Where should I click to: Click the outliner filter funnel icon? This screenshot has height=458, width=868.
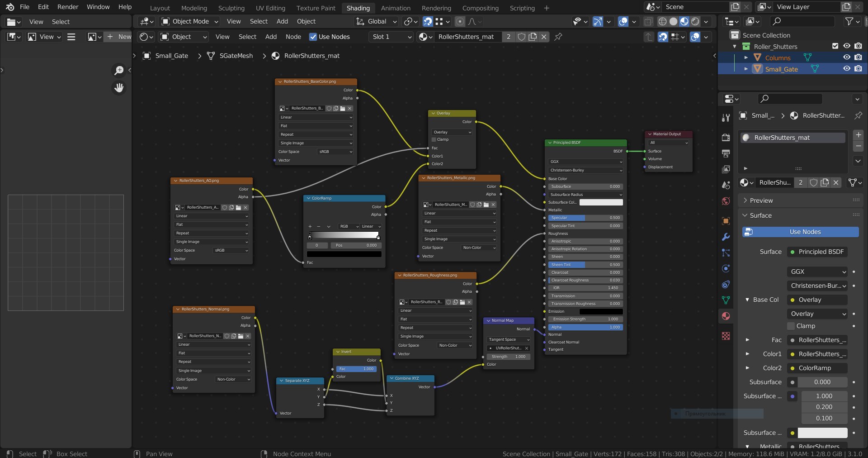point(849,21)
